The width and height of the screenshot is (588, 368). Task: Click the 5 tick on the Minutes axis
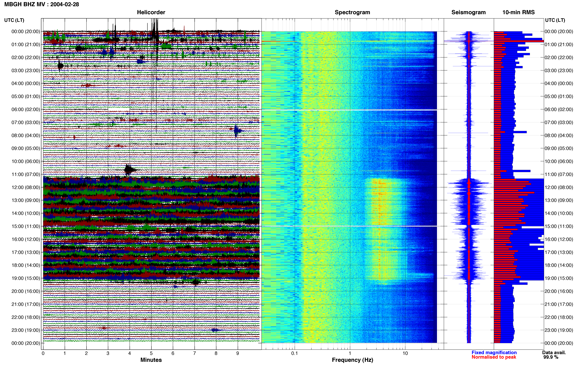click(151, 353)
